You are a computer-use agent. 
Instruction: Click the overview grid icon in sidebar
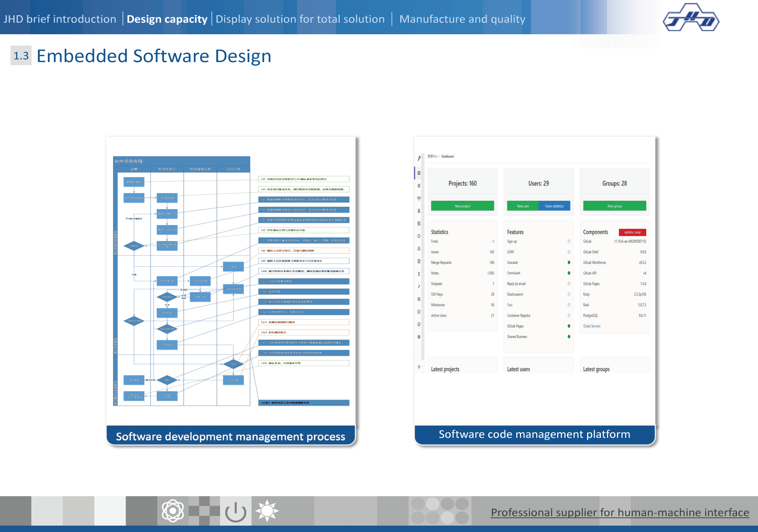[419, 173]
